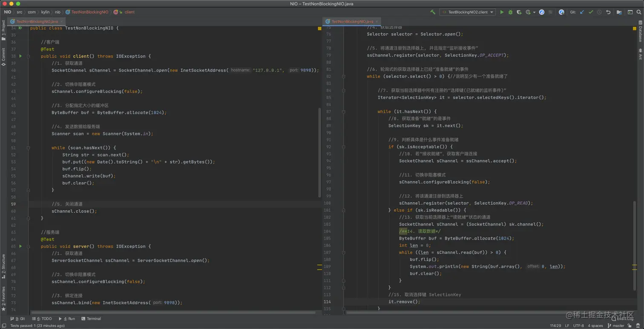The image size is (644, 329).
Task: Toggle the Project tool window stripe
Action: (x=3, y=31)
